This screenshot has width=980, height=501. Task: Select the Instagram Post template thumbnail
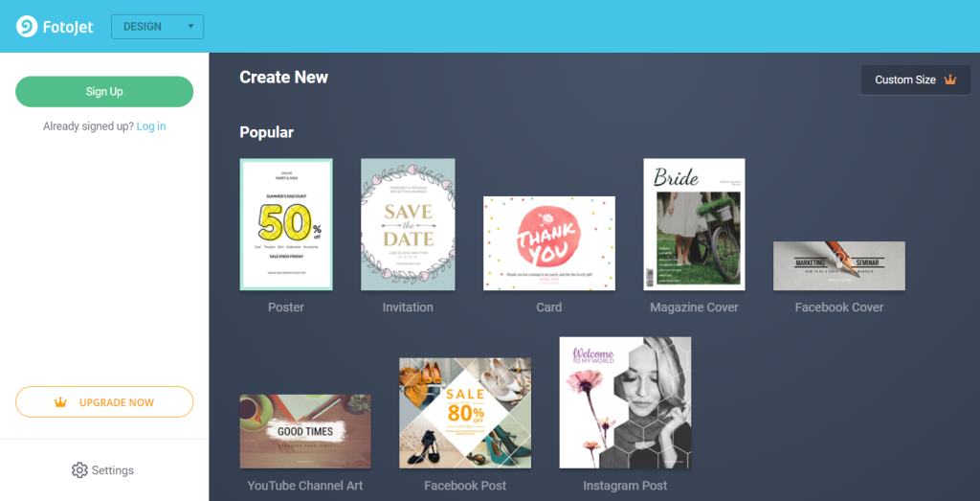tap(625, 402)
